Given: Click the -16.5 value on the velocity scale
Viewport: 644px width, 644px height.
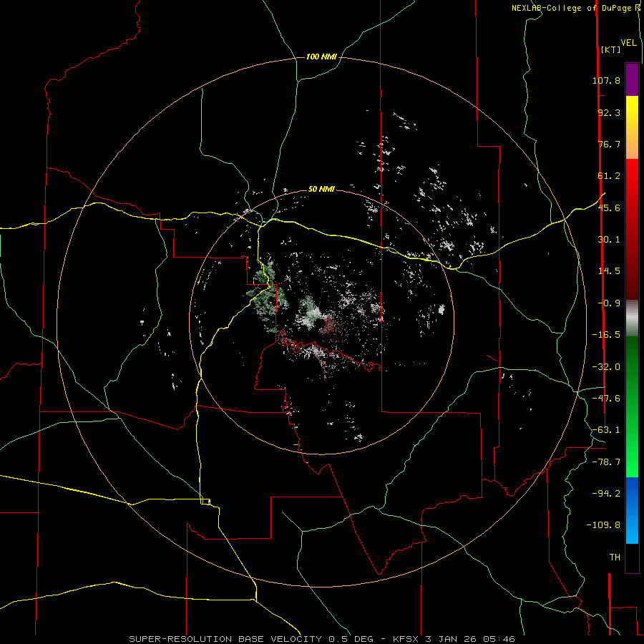Looking at the screenshot, I should (606, 335).
